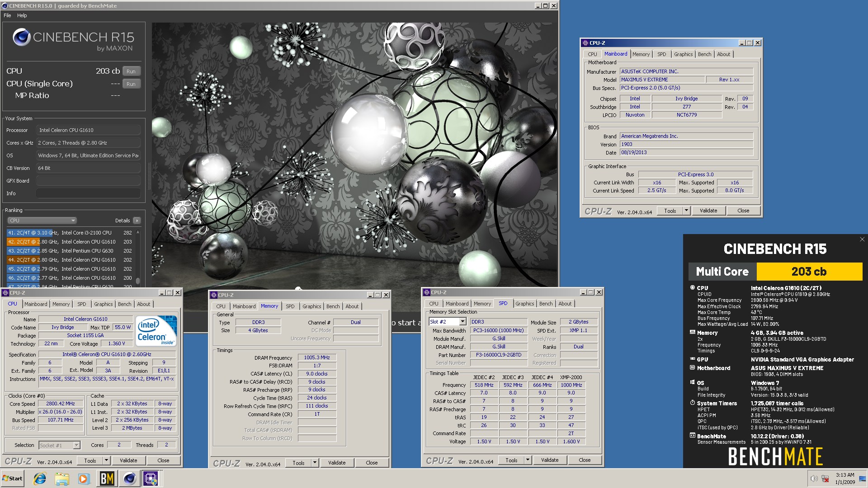The height and width of the screenshot is (488, 868).
Task: Open Tools dropdown arrow in CPU-Z CPU window
Action: pos(106,460)
